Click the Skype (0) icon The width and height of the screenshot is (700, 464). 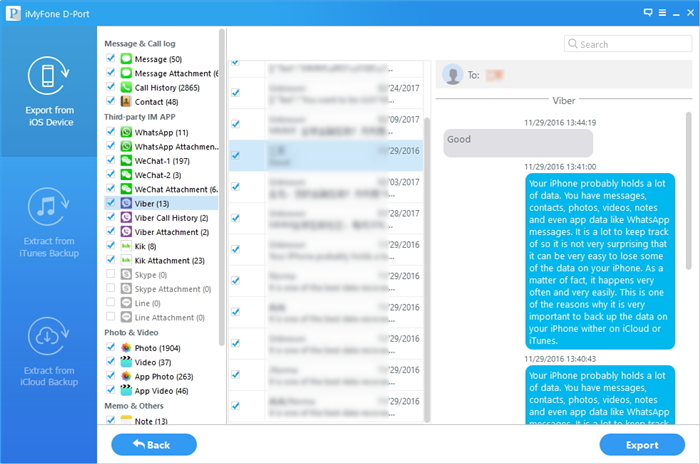[126, 275]
